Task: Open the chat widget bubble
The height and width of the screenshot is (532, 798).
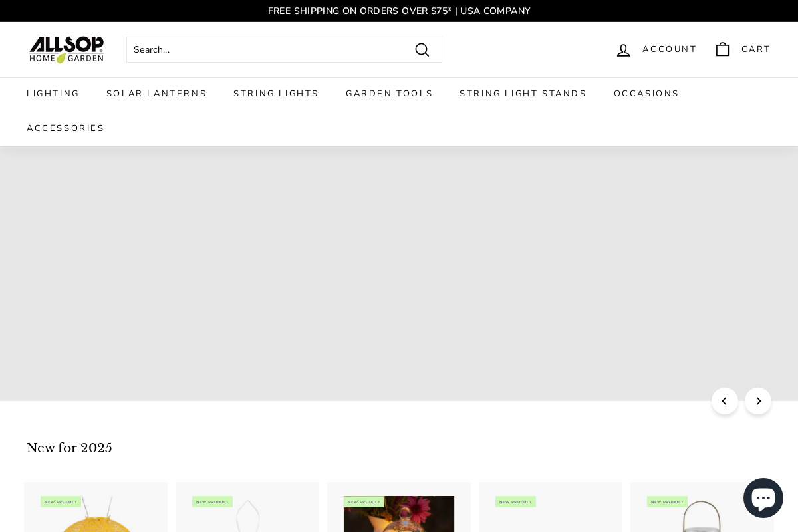Action: click(763, 497)
